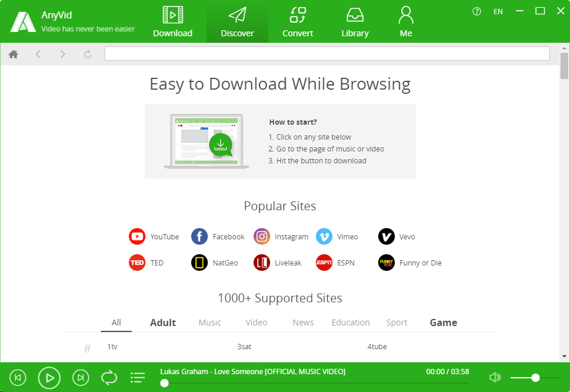
Task: Click the AnyVid logo
Action: (23, 22)
